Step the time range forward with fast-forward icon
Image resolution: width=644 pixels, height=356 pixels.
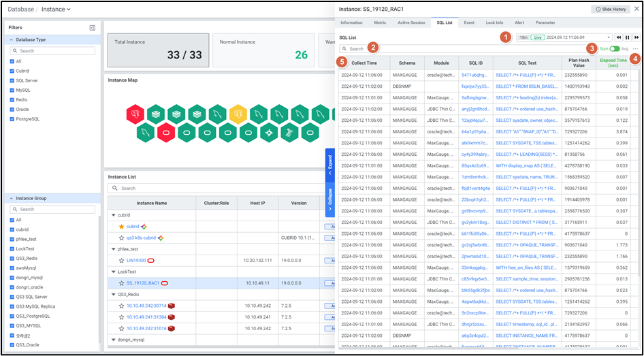(x=637, y=37)
